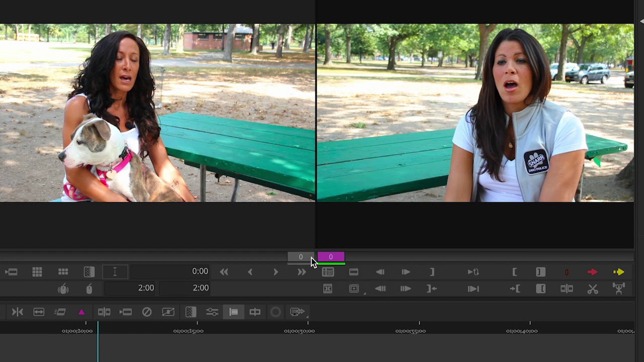This screenshot has height=362, width=644.
Task: Click the list-view icon under purple counter
Action: pyautogui.click(x=328, y=272)
